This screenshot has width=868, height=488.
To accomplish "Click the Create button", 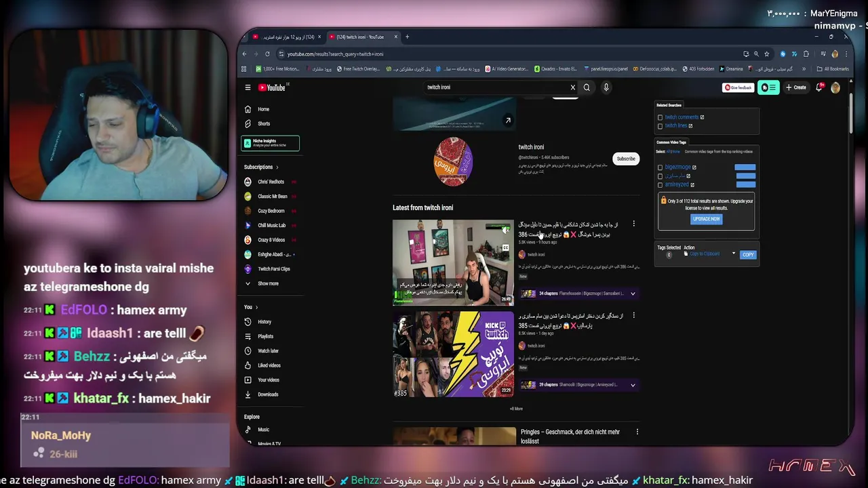I will pos(797,87).
